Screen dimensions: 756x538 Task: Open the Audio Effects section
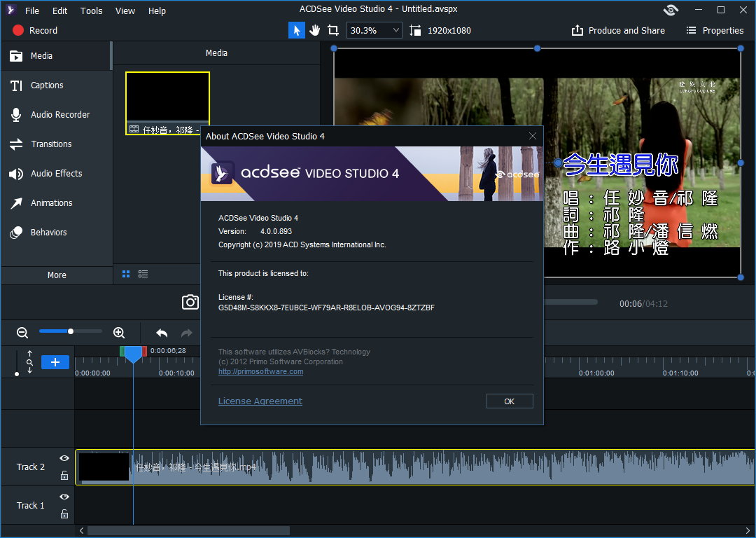pyautogui.click(x=56, y=174)
